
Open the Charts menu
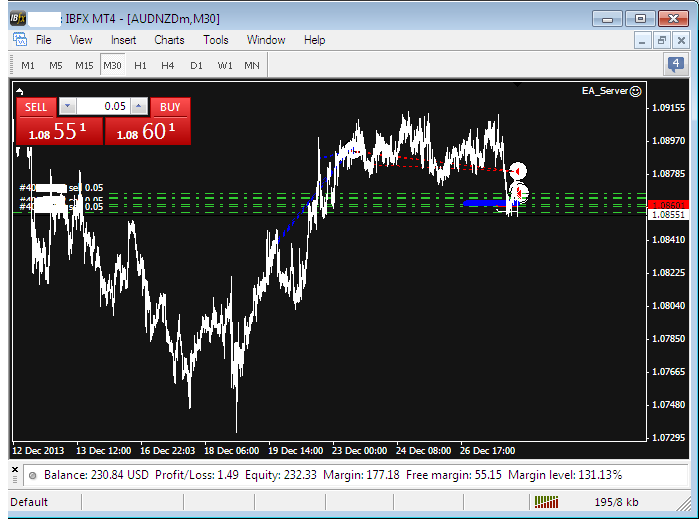point(169,40)
